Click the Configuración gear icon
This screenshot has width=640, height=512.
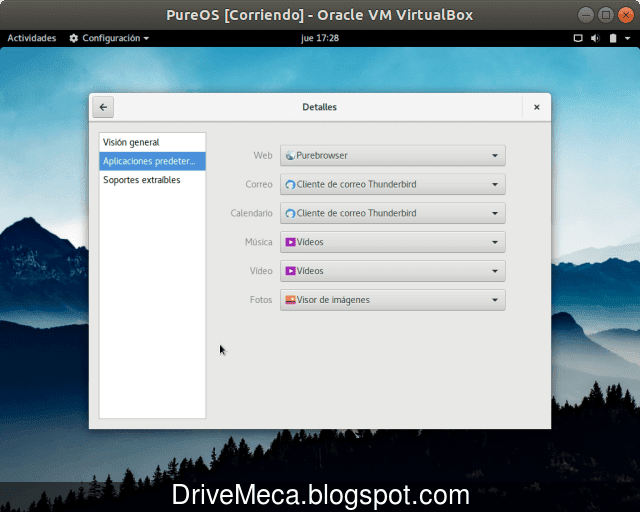click(73, 38)
